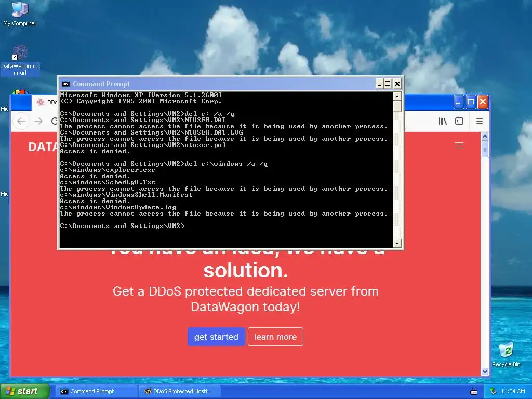
Task: Click Command Prompt scroll up arrow
Action: click(x=397, y=96)
